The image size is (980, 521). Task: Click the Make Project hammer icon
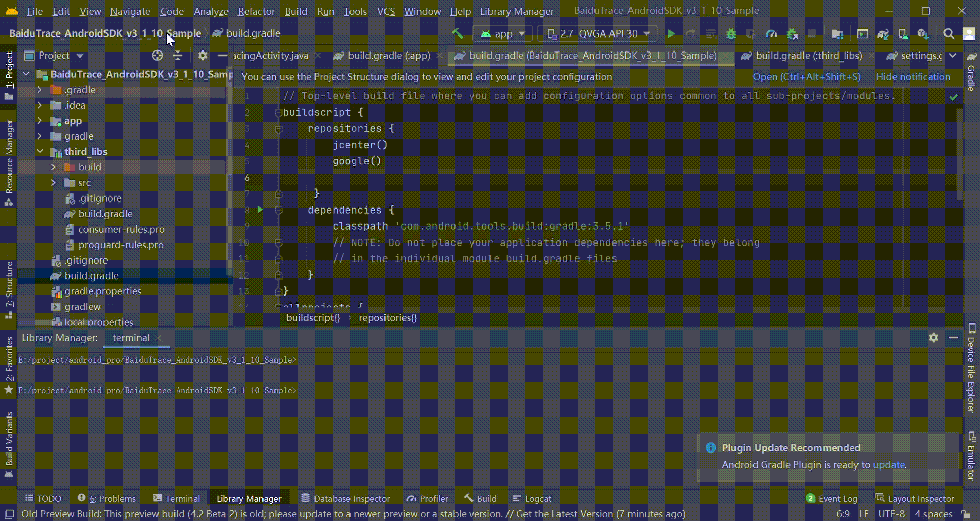(x=457, y=33)
